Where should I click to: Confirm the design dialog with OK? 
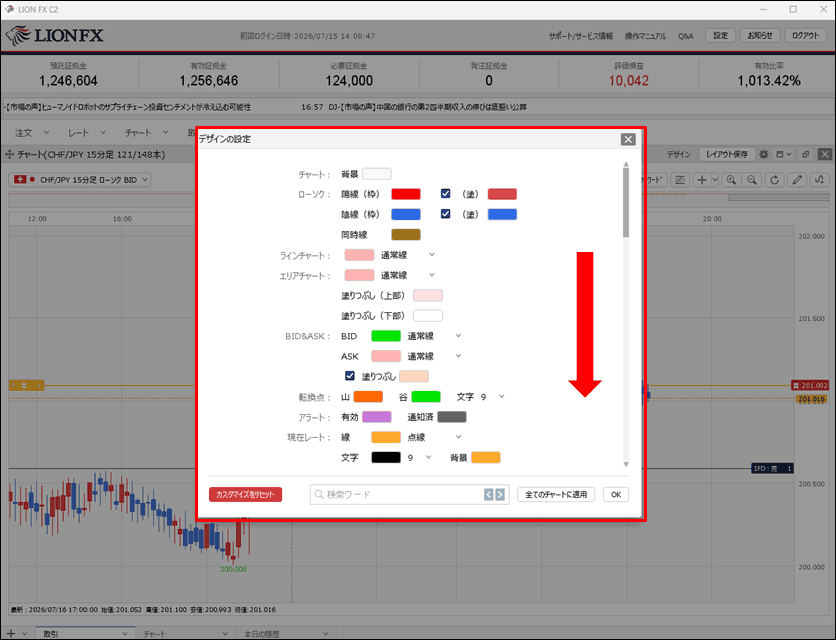(x=616, y=494)
